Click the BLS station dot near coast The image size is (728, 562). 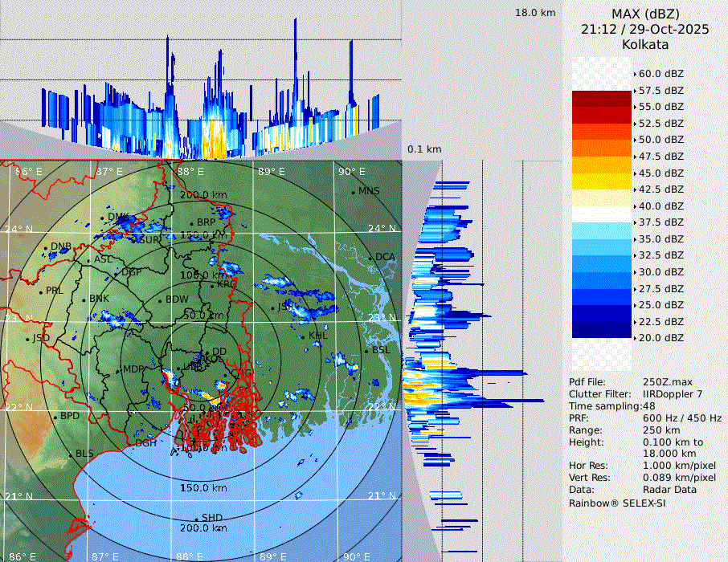point(70,454)
